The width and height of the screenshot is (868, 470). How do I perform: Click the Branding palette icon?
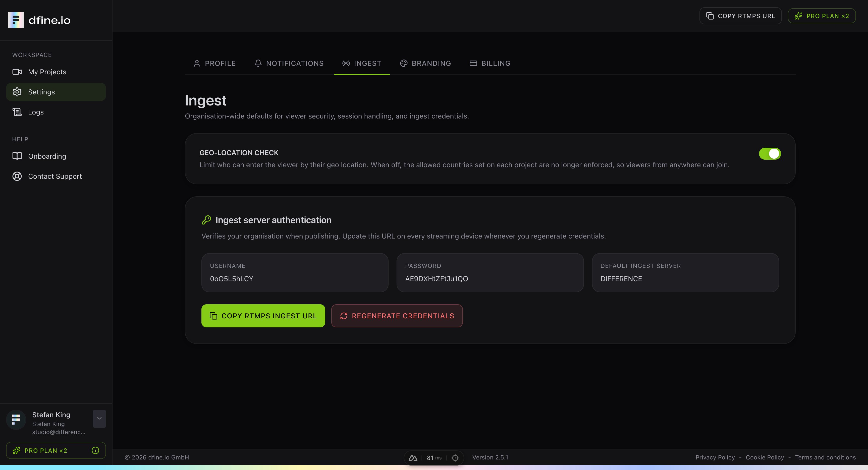[404, 63]
